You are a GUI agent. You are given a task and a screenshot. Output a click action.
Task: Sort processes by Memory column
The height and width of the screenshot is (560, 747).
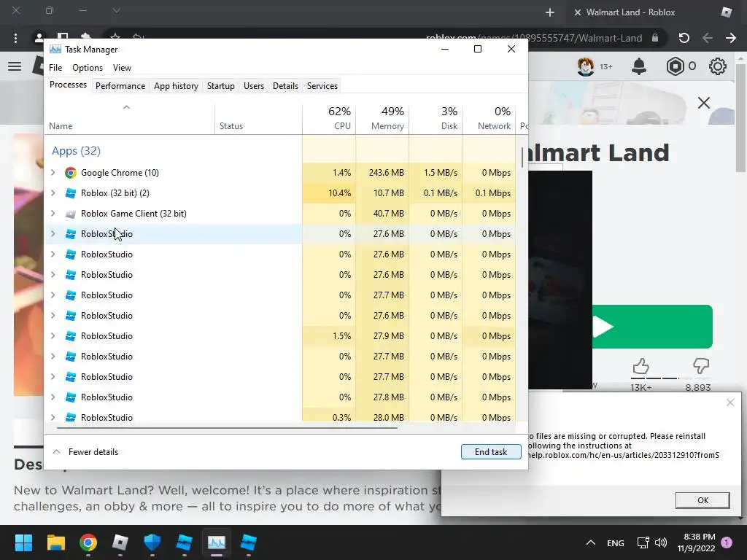click(382, 118)
